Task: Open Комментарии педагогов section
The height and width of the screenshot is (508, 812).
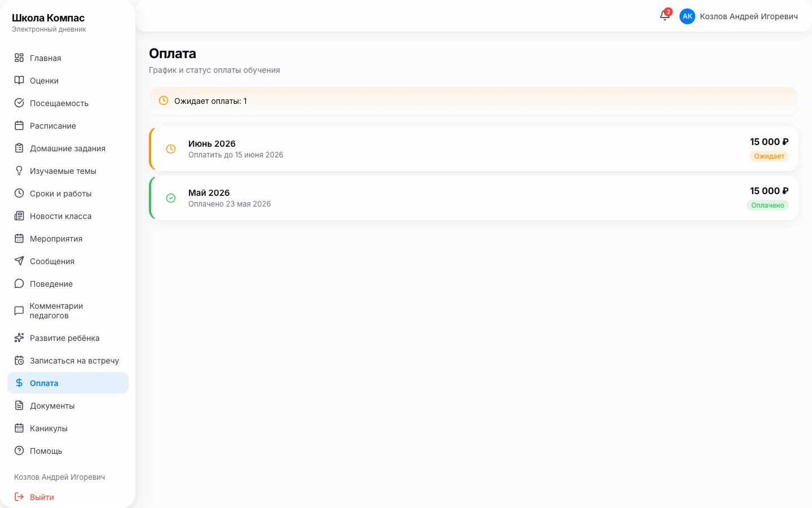Action: [x=68, y=310]
